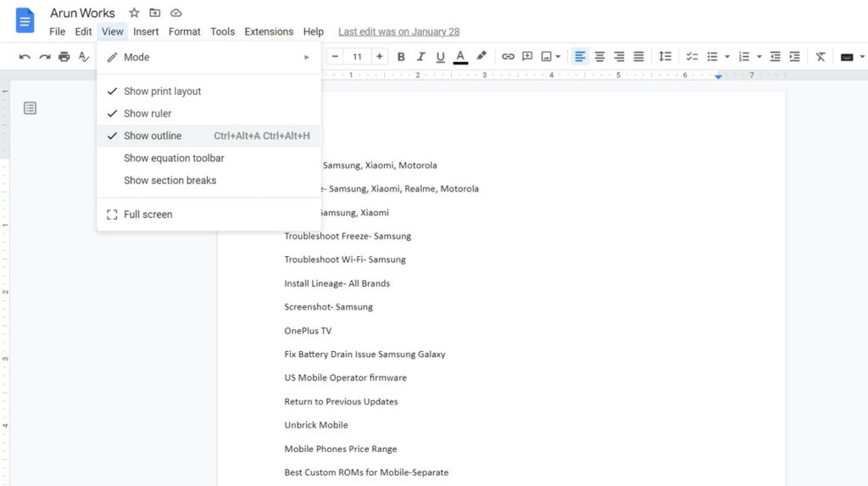Open the Extensions menu

pos(269,31)
